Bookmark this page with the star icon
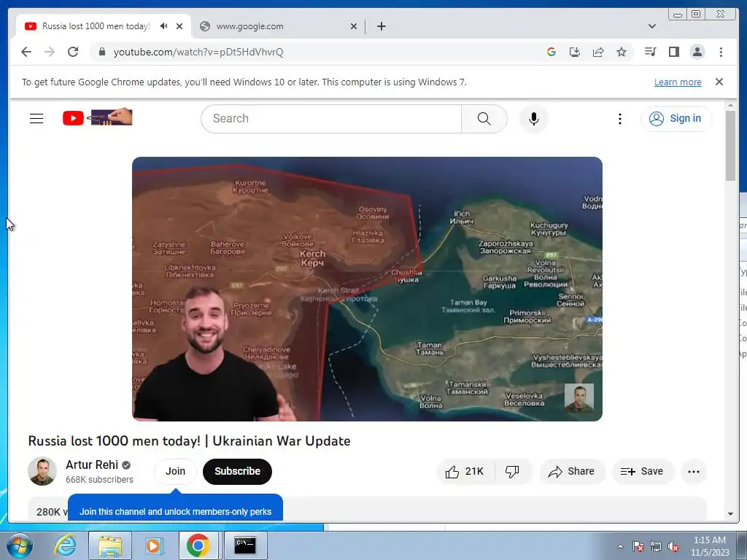Viewport: 747px width, 560px height. point(622,52)
